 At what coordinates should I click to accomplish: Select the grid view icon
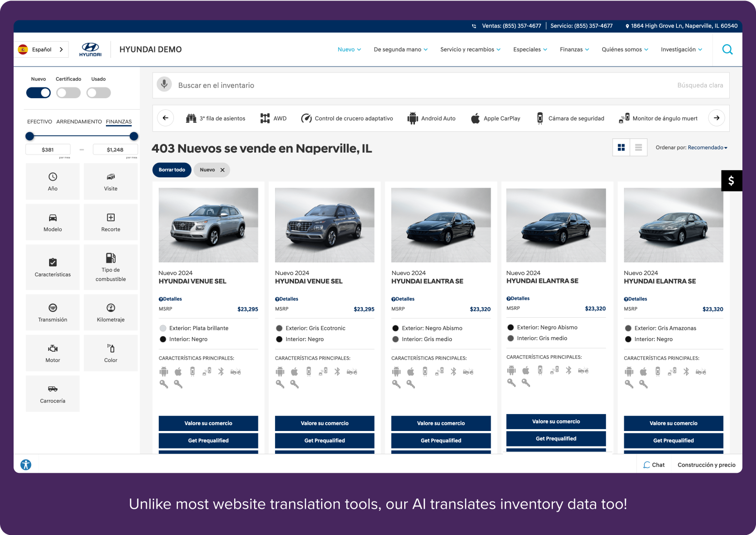(621, 148)
